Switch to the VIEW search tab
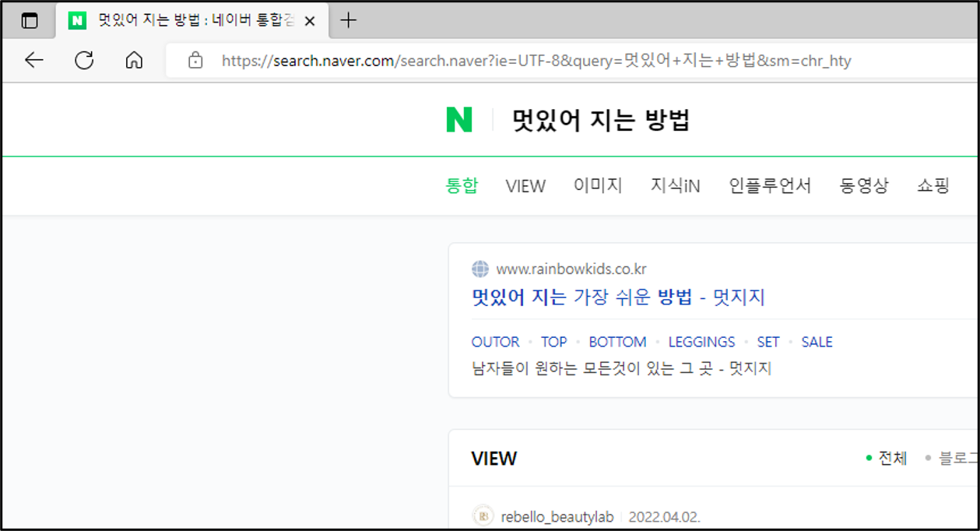The image size is (980, 531). (525, 186)
